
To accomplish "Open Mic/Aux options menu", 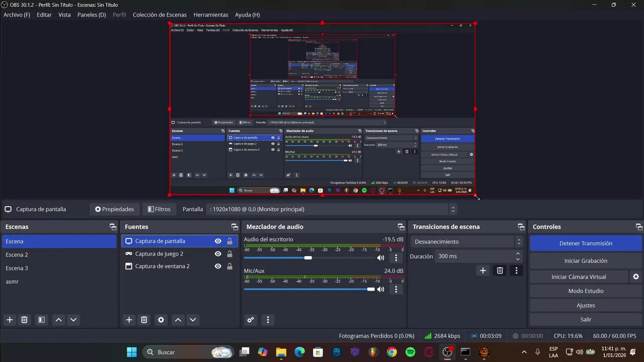I will pos(396,289).
